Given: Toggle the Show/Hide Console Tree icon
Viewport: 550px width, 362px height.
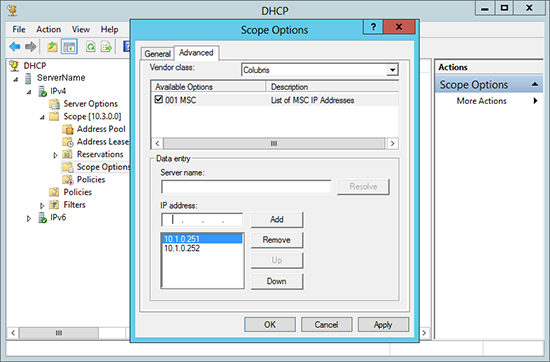Looking at the screenshot, I should click(69, 47).
